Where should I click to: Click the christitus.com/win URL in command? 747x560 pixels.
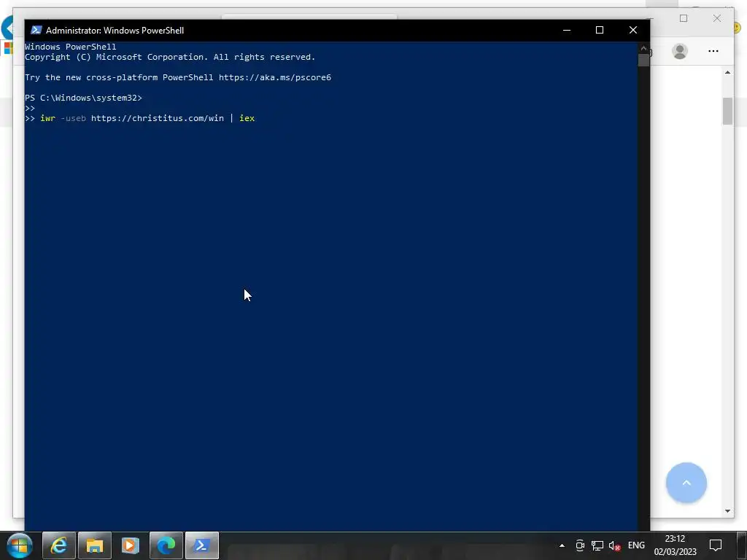[x=158, y=118]
